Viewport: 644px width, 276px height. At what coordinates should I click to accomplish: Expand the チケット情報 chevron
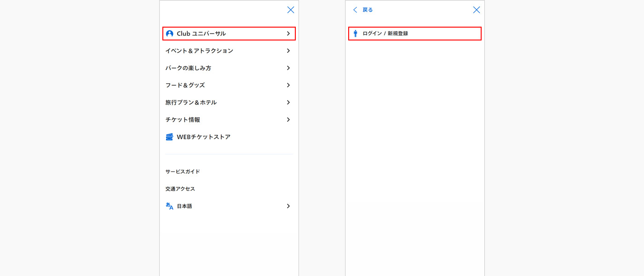[288, 120]
